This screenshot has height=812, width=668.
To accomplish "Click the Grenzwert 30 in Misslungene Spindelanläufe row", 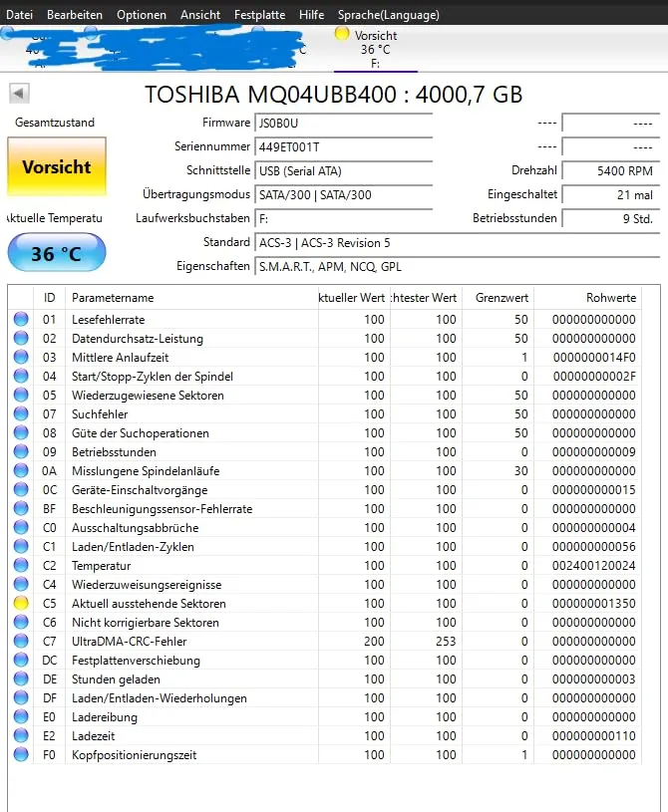I will pos(521,470).
